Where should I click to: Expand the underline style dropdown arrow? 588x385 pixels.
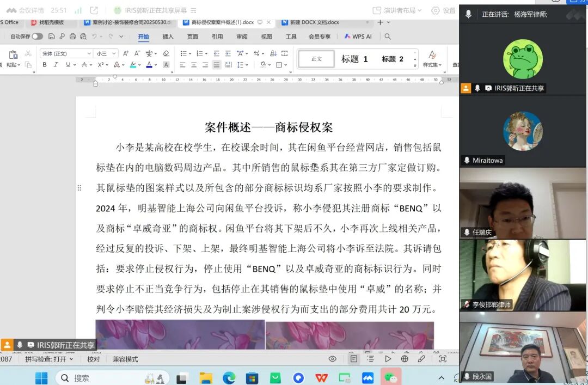(74, 65)
